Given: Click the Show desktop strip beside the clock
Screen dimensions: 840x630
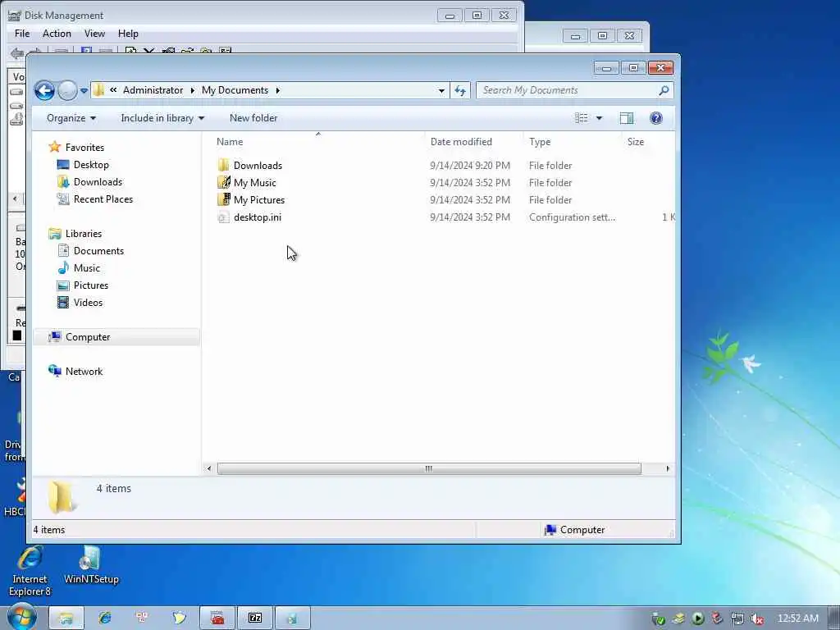Looking at the screenshot, I should [834, 619].
